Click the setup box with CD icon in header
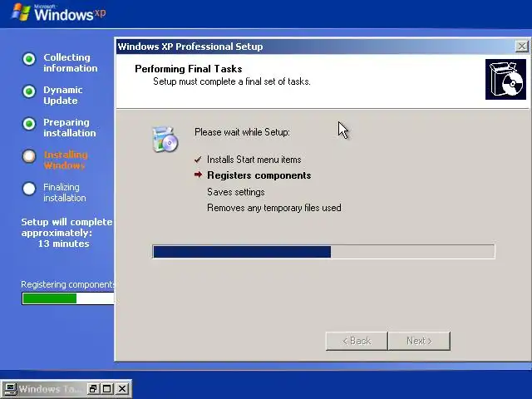 [x=505, y=80]
